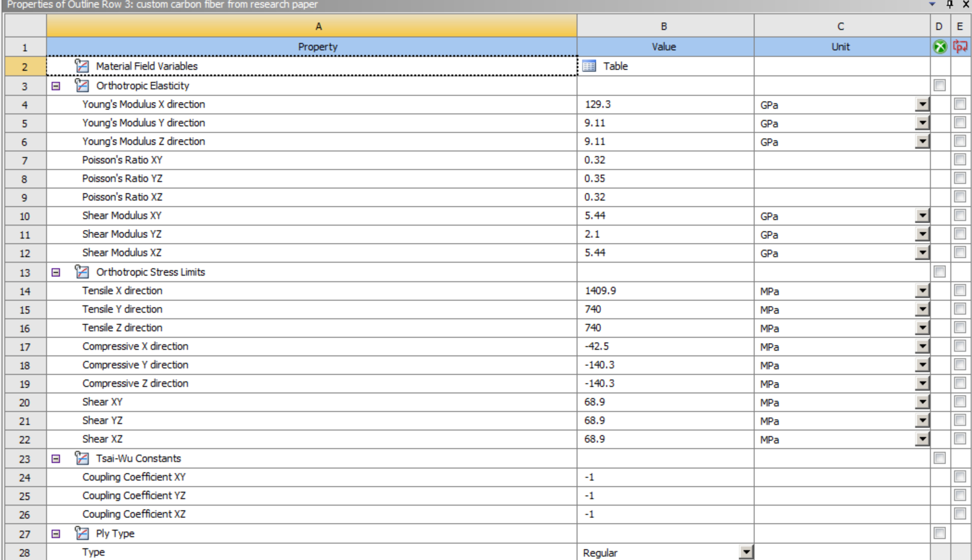Open the Properties pane options arrow in title bar

[x=932, y=4]
